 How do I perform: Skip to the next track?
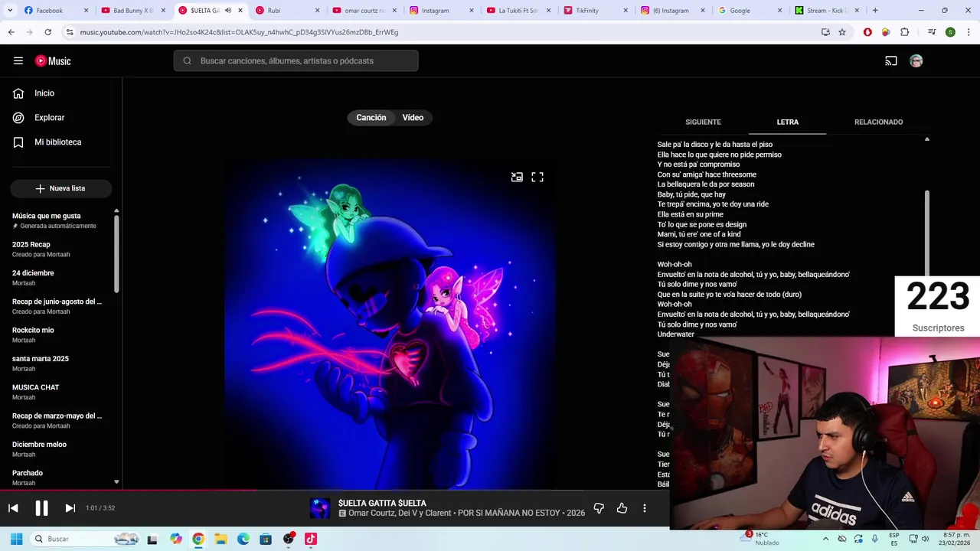coord(70,508)
